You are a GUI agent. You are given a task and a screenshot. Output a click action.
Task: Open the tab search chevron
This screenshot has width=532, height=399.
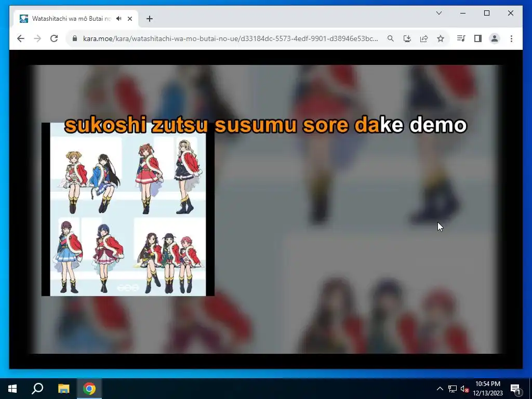[438, 13]
